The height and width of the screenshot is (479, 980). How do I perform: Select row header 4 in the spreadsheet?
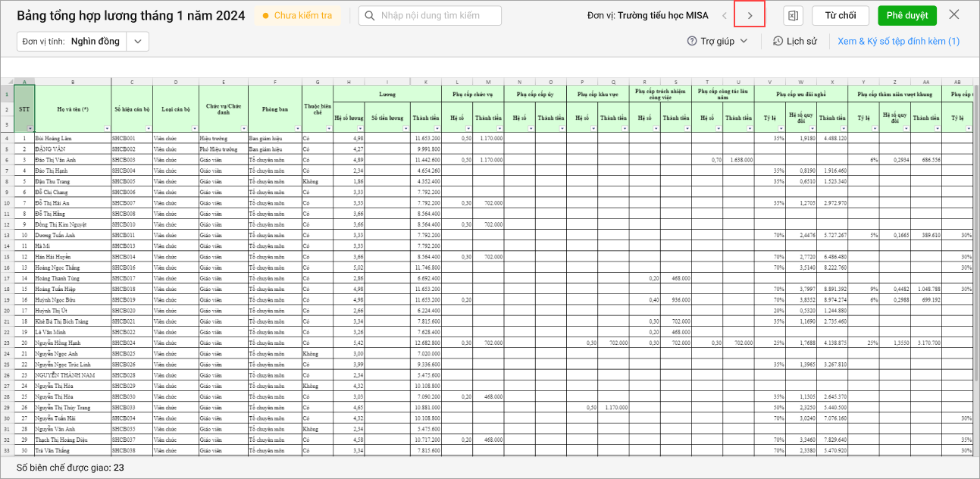(x=7, y=139)
